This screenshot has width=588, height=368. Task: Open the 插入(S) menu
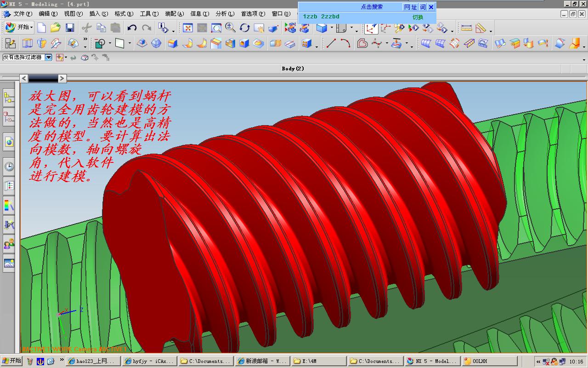click(x=98, y=14)
